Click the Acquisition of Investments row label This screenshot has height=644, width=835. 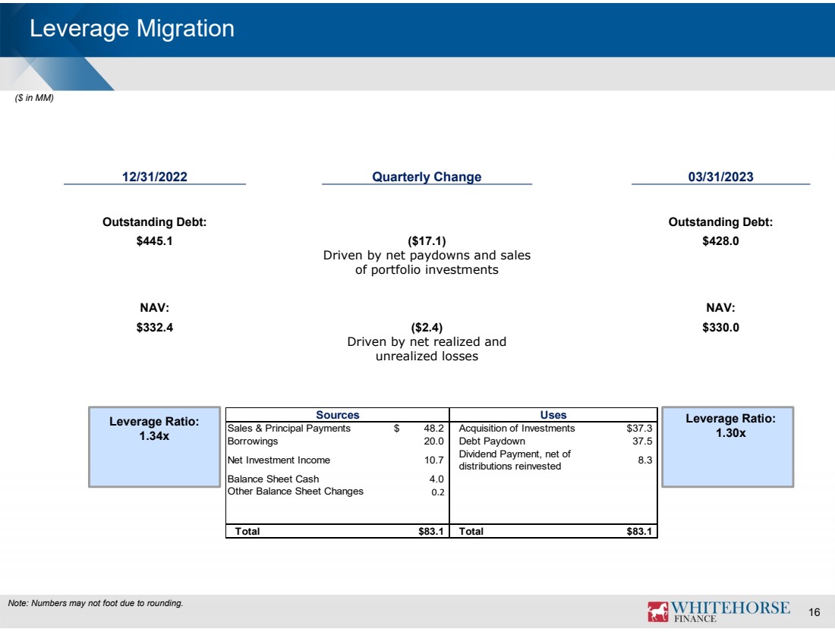click(517, 429)
